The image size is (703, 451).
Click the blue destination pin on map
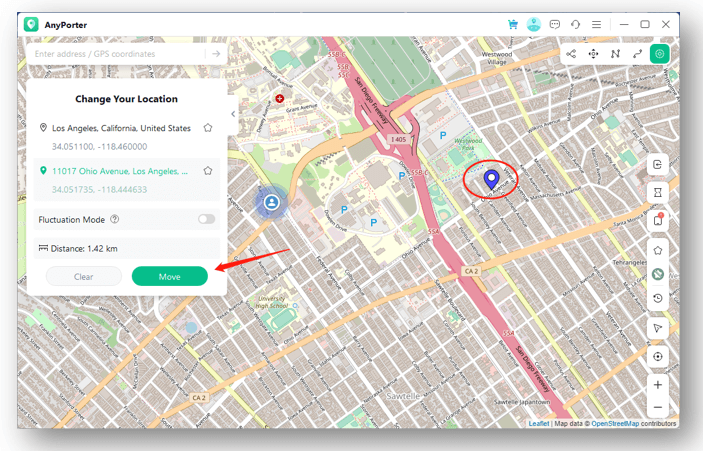[491, 180]
